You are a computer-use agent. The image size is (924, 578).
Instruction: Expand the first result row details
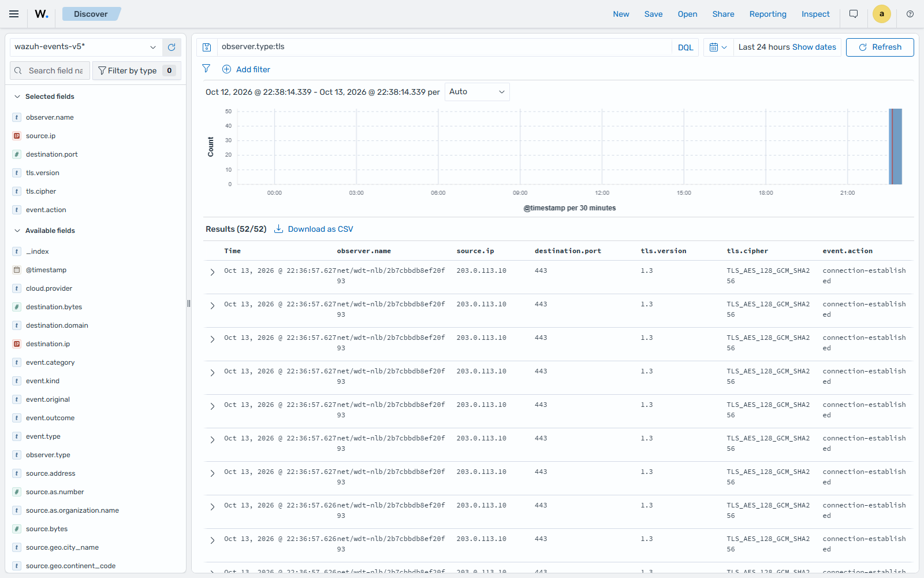point(212,272)
